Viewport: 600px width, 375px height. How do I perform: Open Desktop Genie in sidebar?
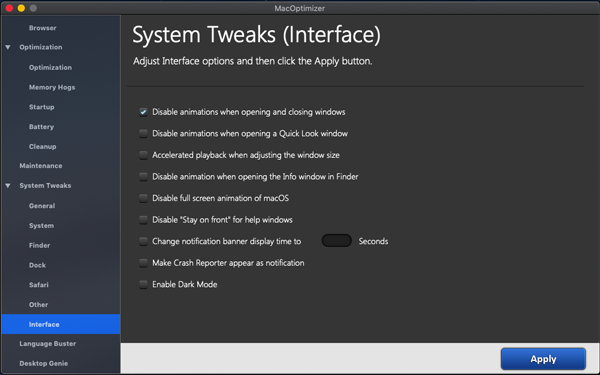tap(44, 364)
